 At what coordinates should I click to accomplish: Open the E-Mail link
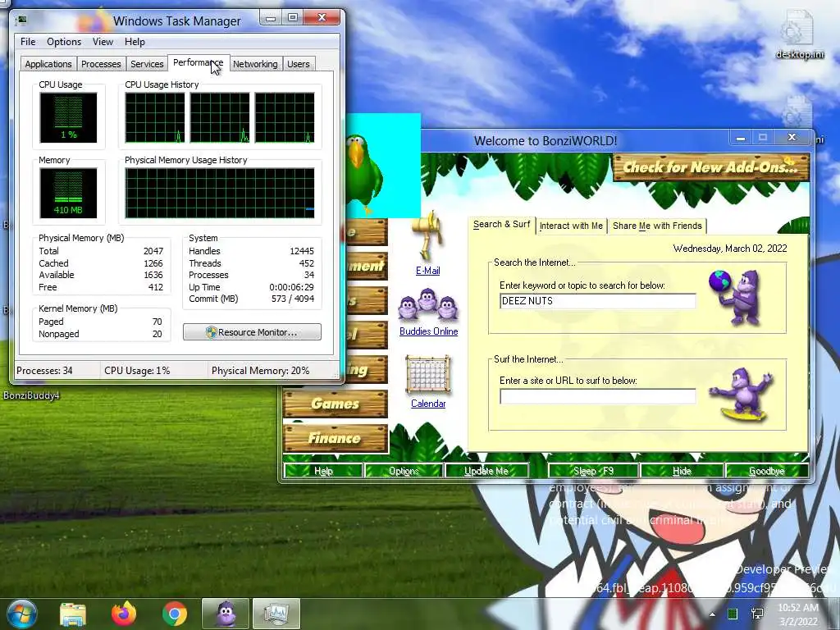coord(427,271)
